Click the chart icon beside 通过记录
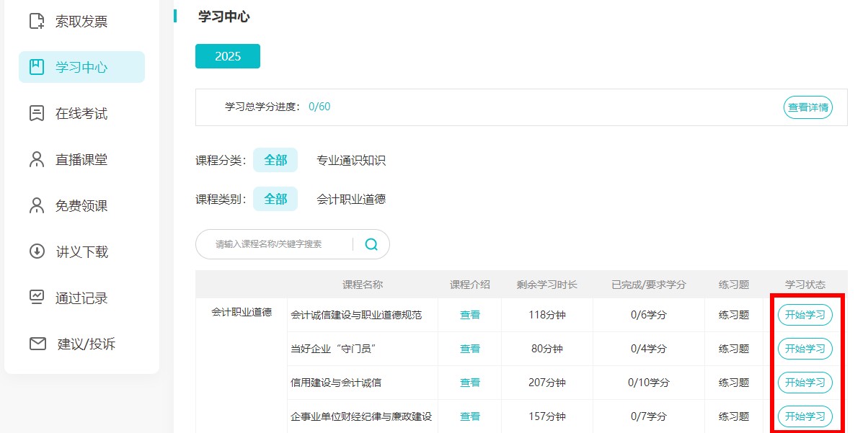This screenshot has height=433, width=868. pyautogui.click(x=37, y=298)
